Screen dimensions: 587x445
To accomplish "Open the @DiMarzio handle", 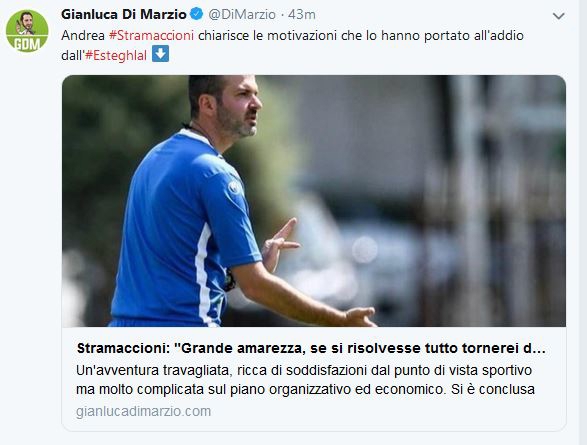I will click(x=242, y=15).
